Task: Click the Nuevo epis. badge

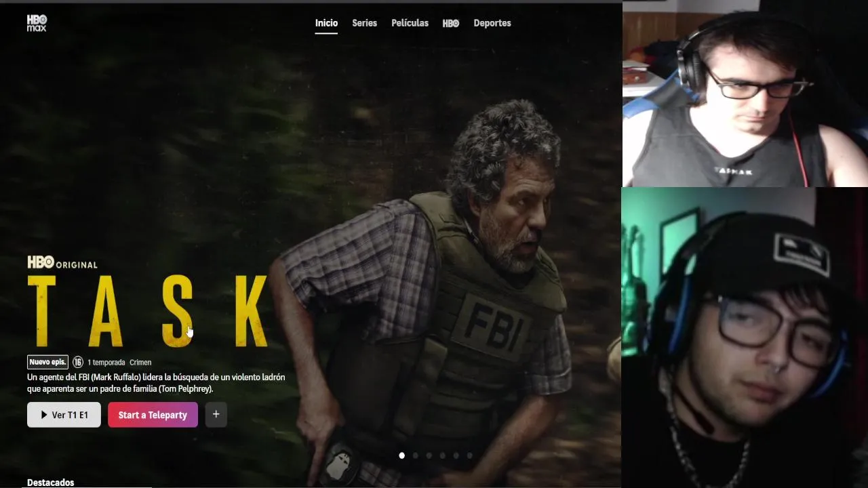Action: [47, 362]
